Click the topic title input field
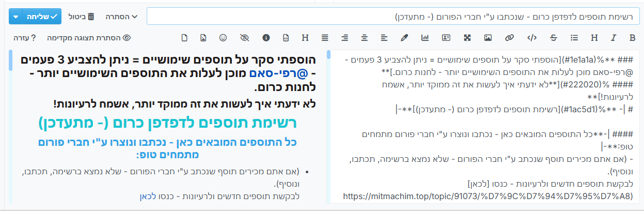 [392, 17]
